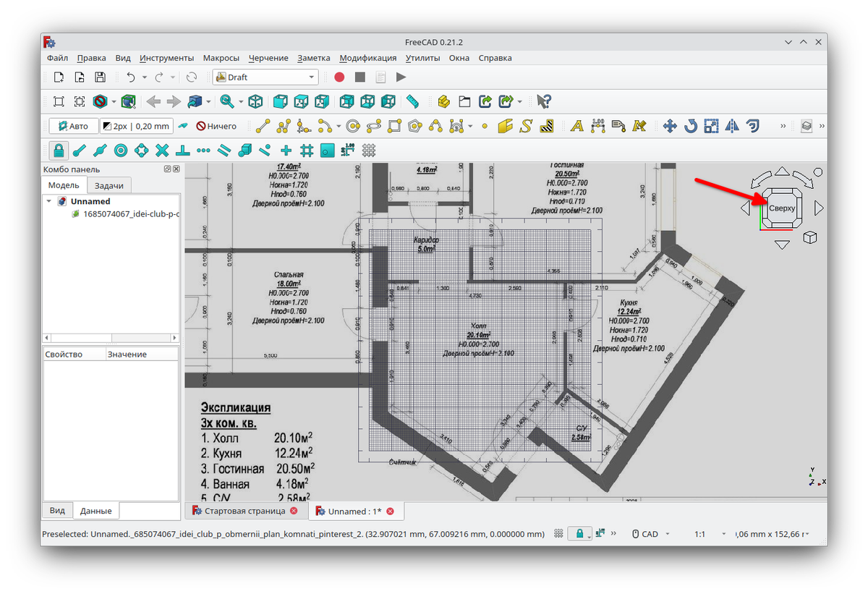Toggle snap to center
This screenshot has width=868, height=594.
click(x=121, y=150)
